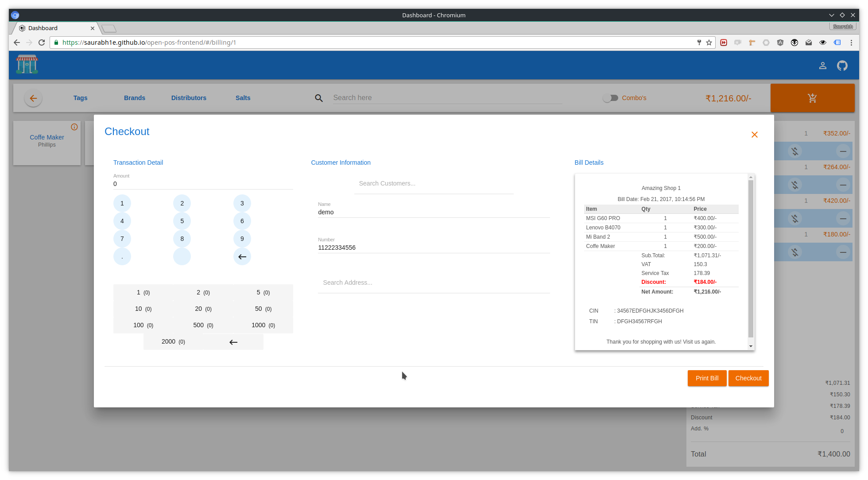Click the Coffe Maker info icon
This screenshot has width=868, height=480.
tap(74, 127)
